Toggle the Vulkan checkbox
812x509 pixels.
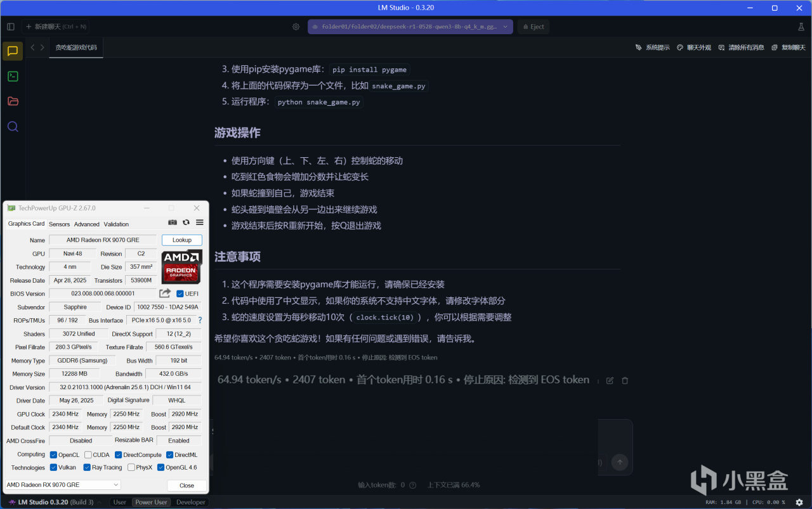[x=53, y=467]
